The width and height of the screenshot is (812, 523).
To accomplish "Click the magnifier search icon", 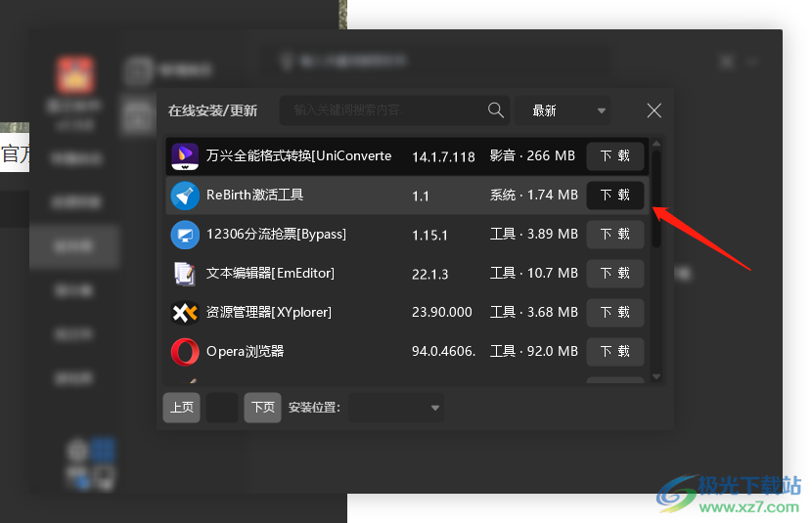I will click(496, 109).
